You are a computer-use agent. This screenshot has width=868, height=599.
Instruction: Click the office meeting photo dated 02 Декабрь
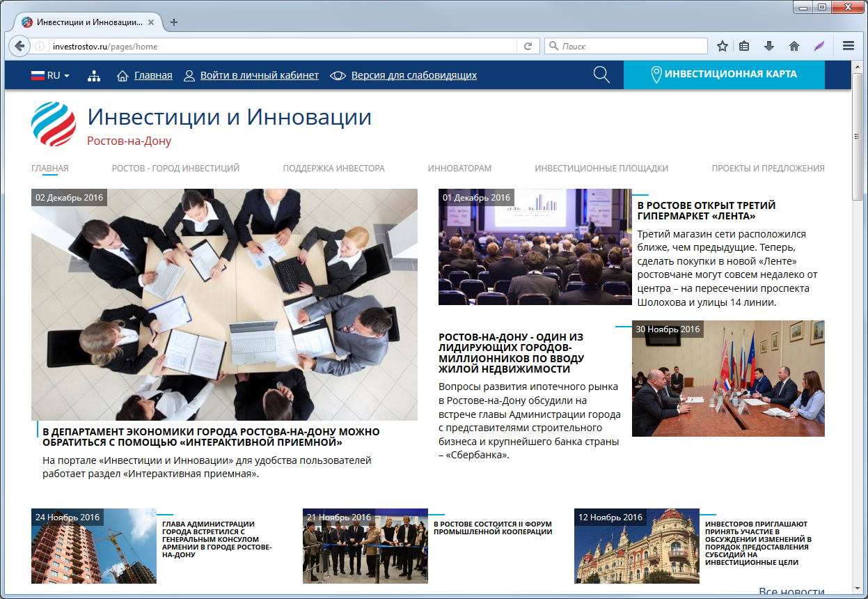224,304
